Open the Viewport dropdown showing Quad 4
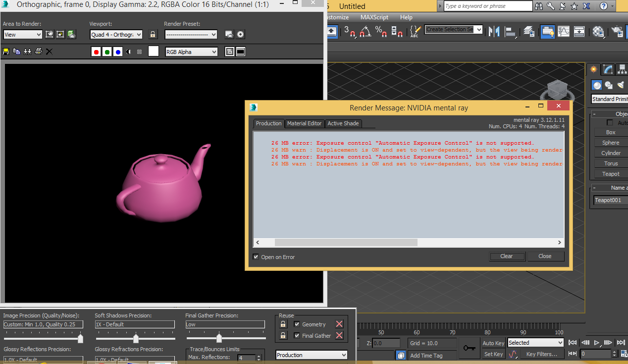Viewport: 628px width, 364px height. click(116, 34)
